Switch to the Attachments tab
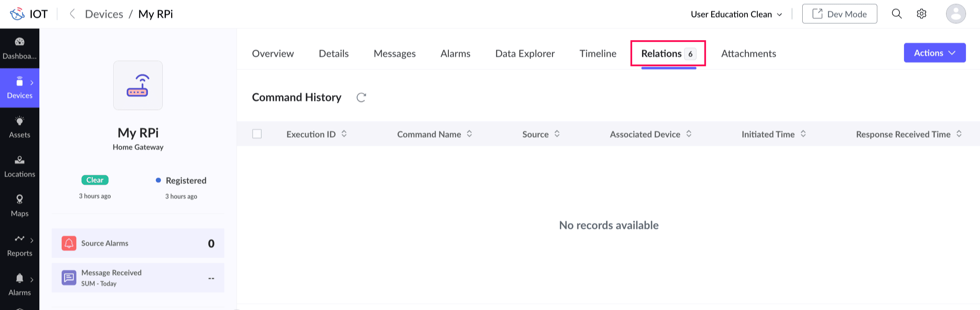980x310 pixels. pos(748,54)
